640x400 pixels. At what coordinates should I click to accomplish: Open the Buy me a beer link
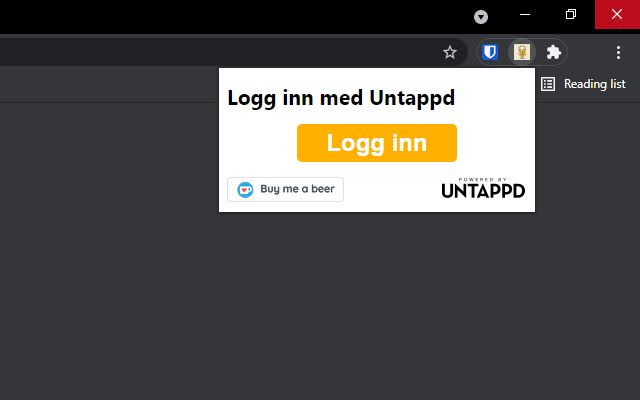point(285,189)
